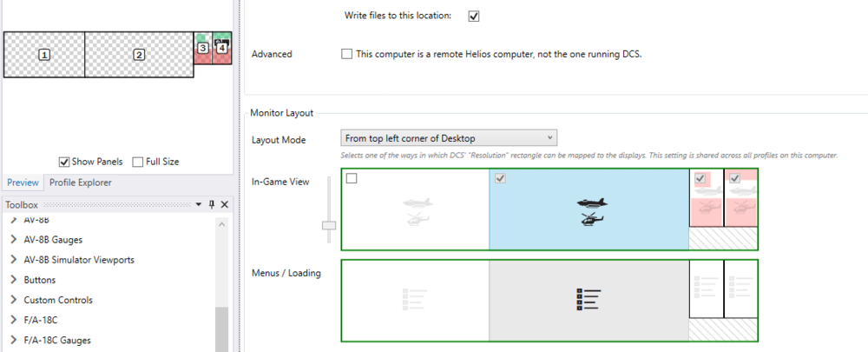Toggle the Show Panels checkbox
The height and width of the screenshot is (352, 868).
point(64,162)
